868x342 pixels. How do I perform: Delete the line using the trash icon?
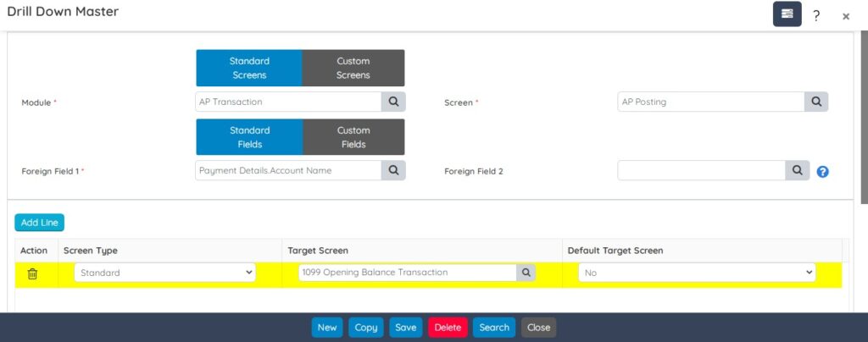coord(32,273)
